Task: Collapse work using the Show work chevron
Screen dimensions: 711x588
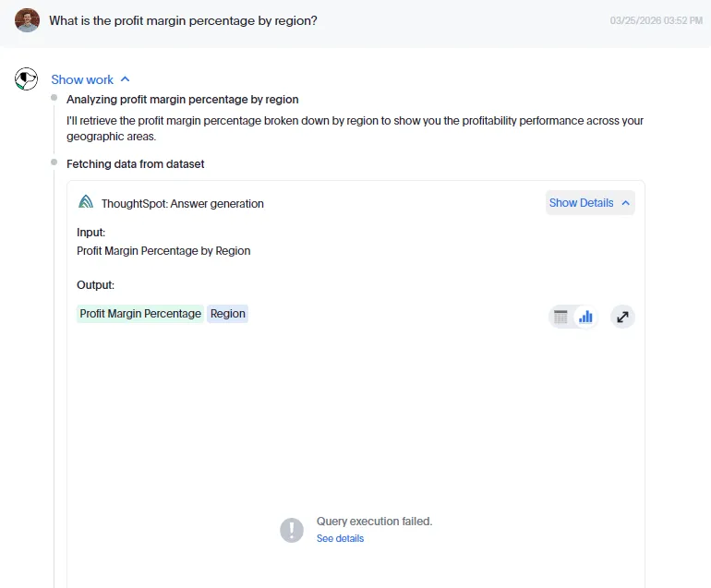Action: pyautogui.click(x=126, y=80)
